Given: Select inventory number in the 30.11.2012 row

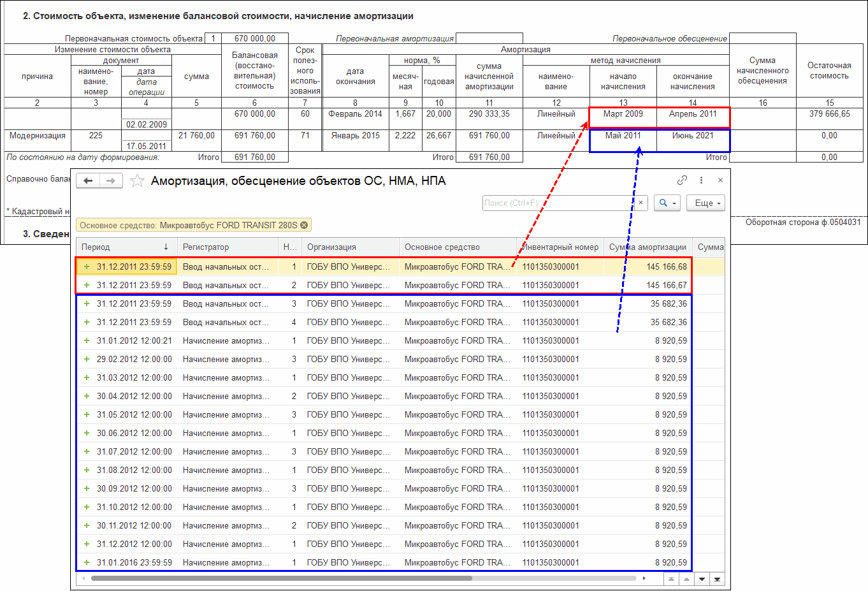Looking at the screenshot, I should 560,525.
